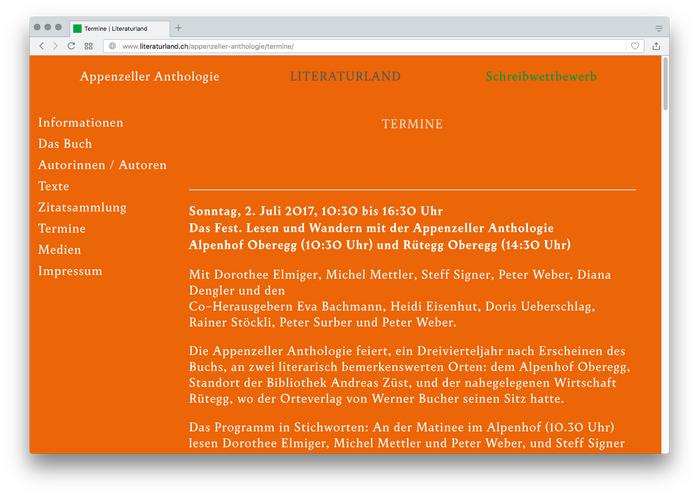
Task: Click the red close window button
Action: (x=37, y=27)
